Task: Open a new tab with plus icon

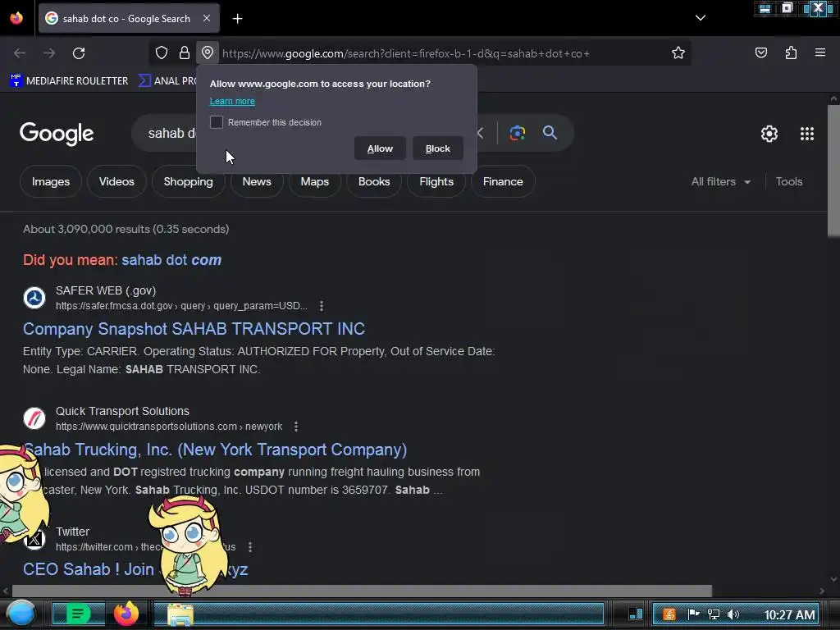Action: (x=237, y=19)
